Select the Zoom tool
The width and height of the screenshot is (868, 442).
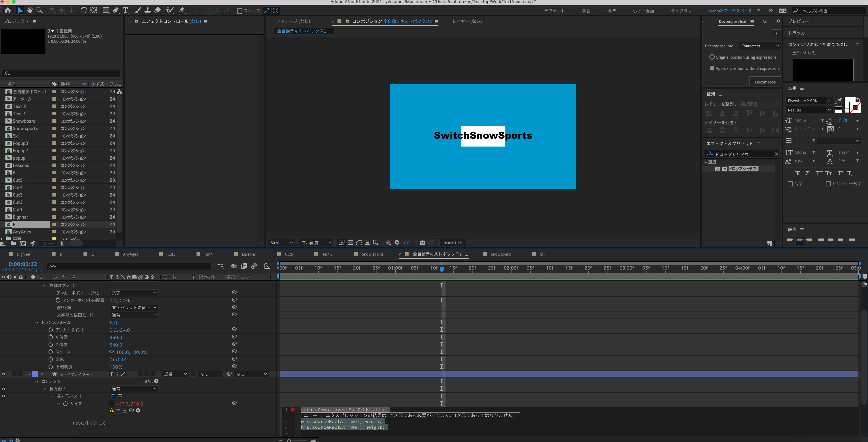tap(39, 10)
